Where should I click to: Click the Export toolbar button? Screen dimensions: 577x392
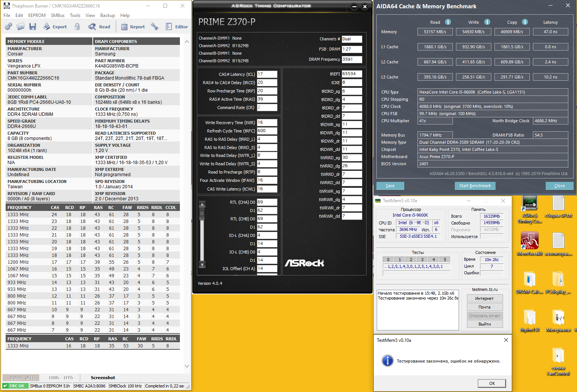55,26
